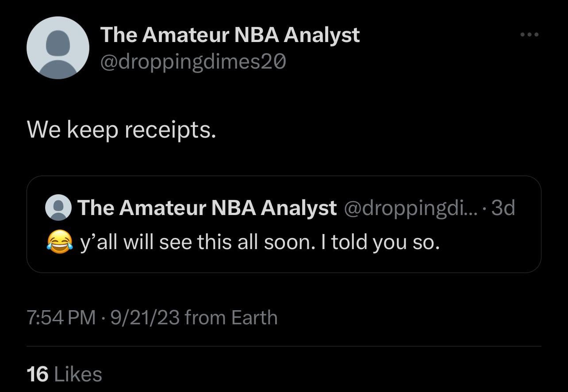Click the '16' like count number
This screenshot has width=568, height=392.
tap(37, 374)
